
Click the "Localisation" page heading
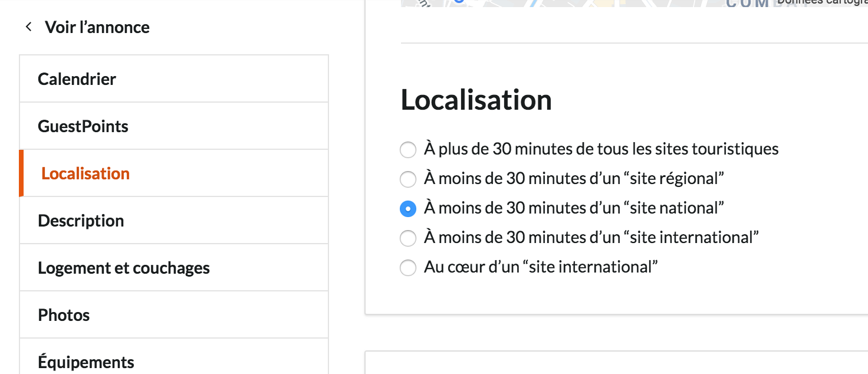(x=476, y=100)
